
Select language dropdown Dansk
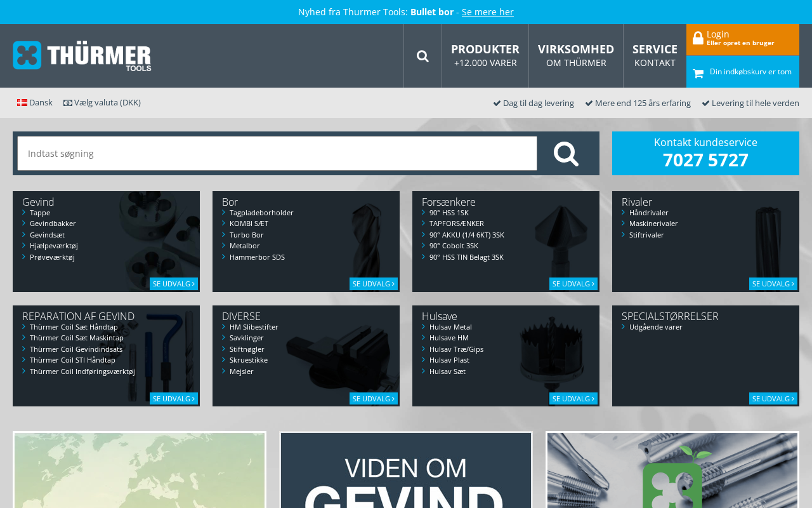coord(35,103)
